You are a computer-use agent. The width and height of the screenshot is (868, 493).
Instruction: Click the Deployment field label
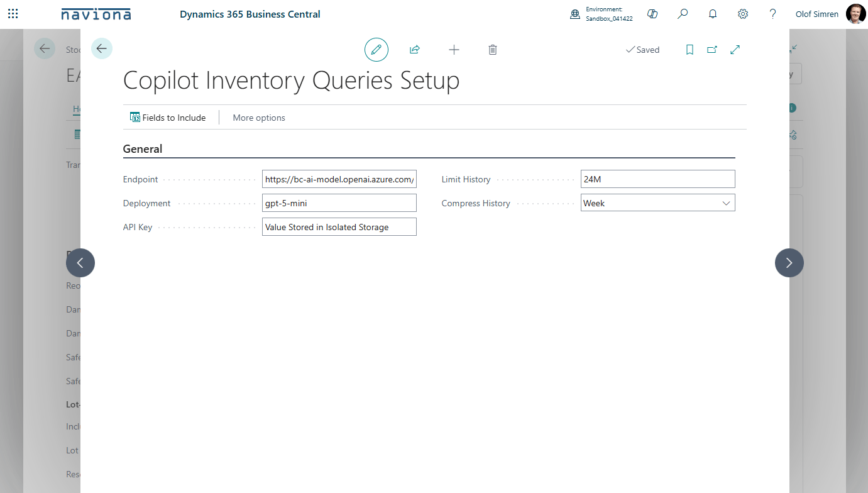[147, 203]
